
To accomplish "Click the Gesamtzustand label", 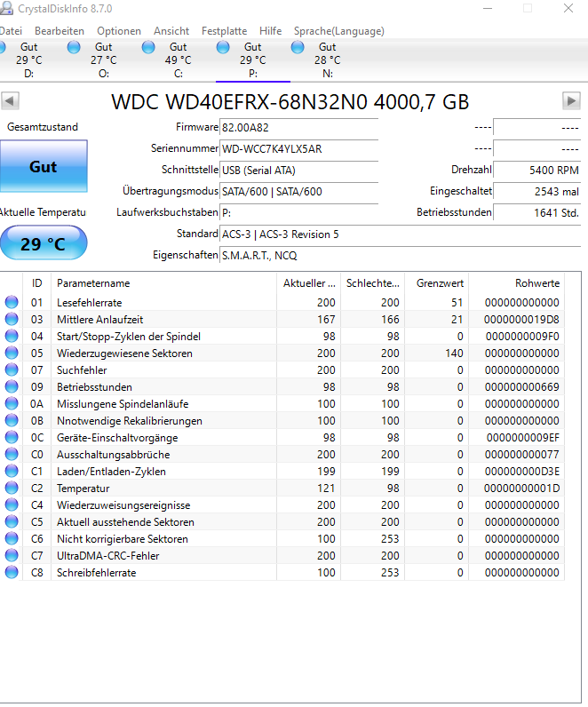I will tap(43, 127).
